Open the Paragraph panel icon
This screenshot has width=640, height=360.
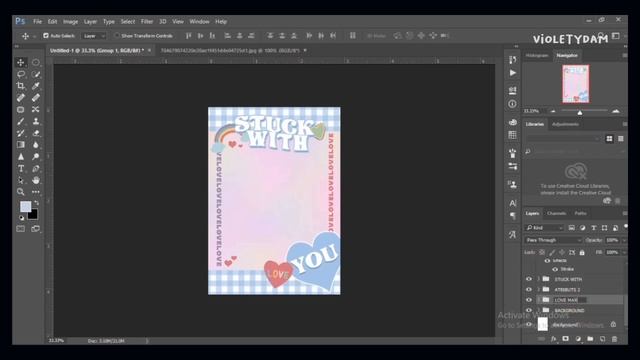pyautogui.click(x=513, y=216)
